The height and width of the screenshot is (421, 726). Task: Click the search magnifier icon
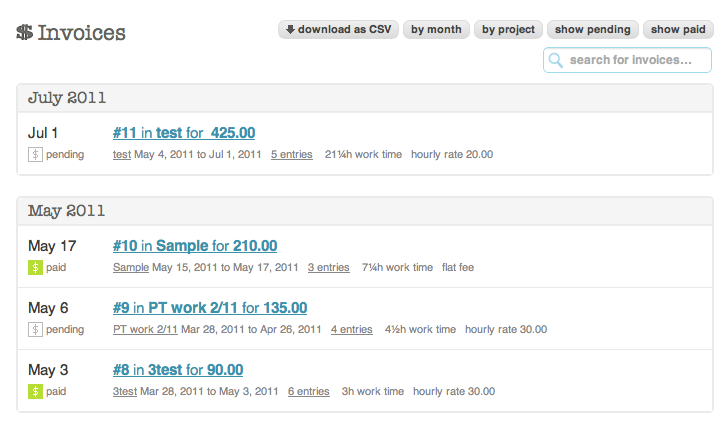coord(556,61)
